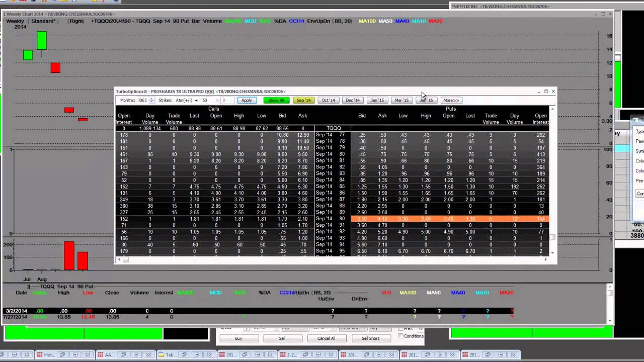Click the red grid icon on the Hot... tab
The image size is (644, 362).
click(39, 354)
